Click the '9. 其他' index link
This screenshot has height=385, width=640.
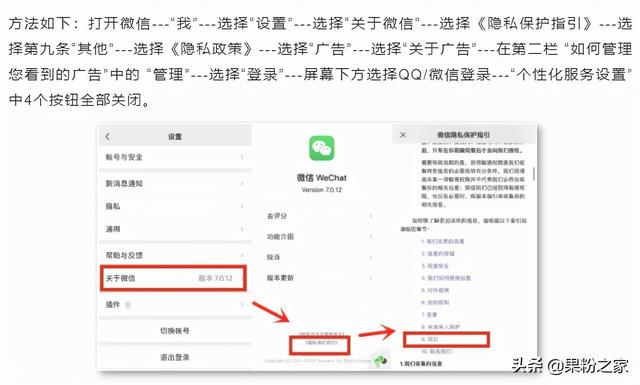click(429, 339)
